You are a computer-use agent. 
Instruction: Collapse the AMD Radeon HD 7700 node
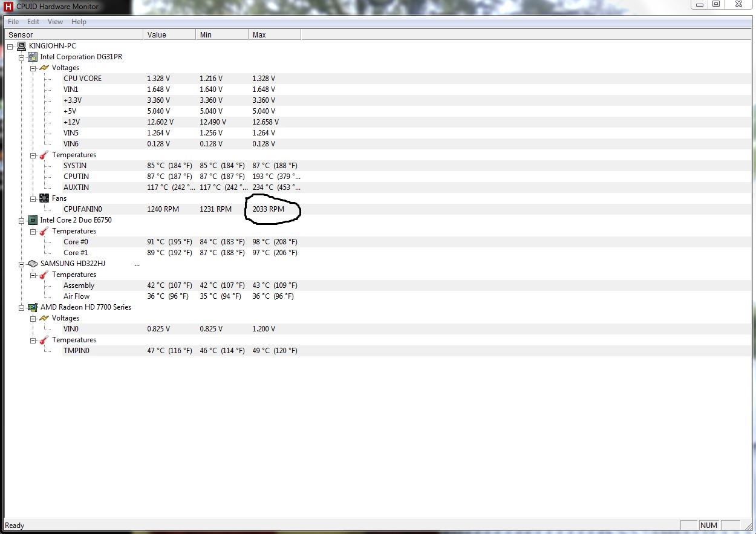[21, 307]
